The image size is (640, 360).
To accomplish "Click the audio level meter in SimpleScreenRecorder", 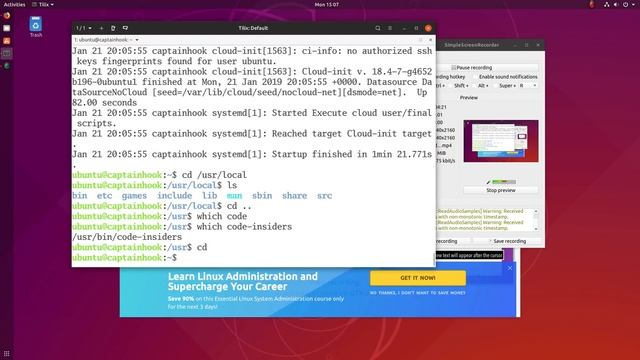I will coord(504,182).
